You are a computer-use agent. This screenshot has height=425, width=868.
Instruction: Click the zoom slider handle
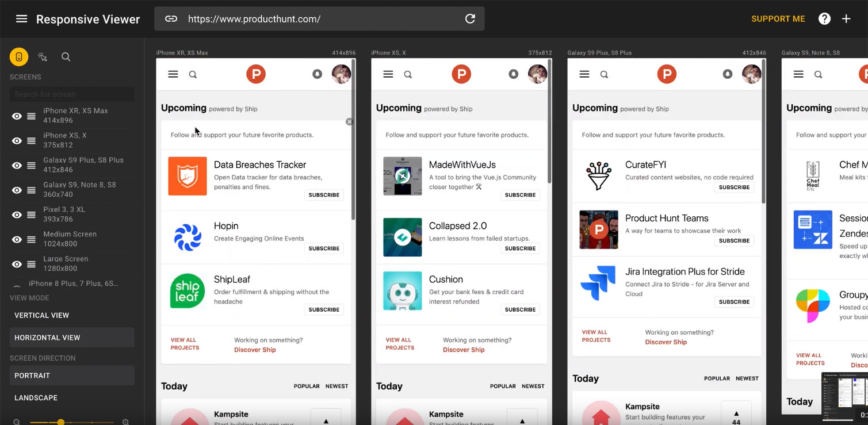pos(60,422)
